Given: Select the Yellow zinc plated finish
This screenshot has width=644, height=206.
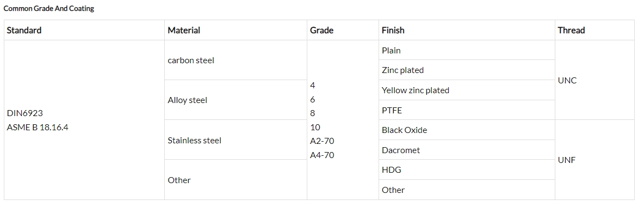Looking at the screenshot, I should coord(467,90).
